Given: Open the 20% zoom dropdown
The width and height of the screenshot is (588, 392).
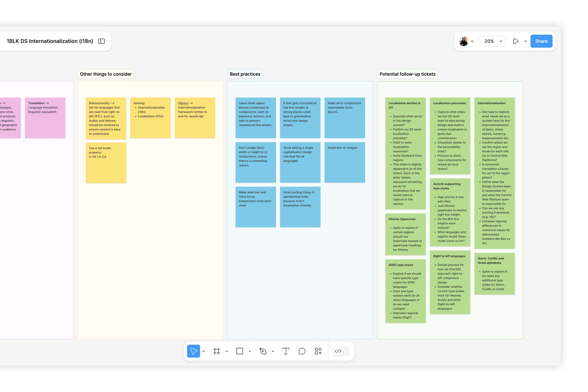Looking at the screenshot, I should point(492,41).
